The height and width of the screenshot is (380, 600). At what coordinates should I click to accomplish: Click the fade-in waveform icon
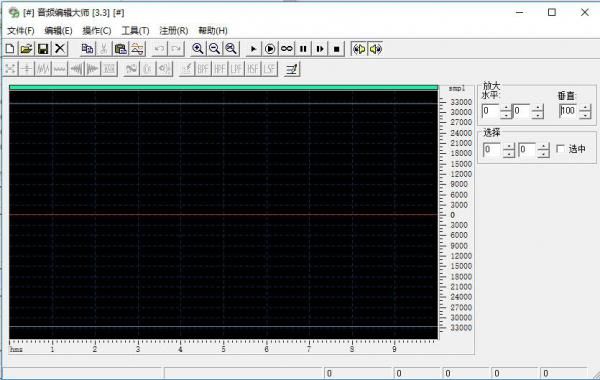pyautogui.click(x=76, y=69)
